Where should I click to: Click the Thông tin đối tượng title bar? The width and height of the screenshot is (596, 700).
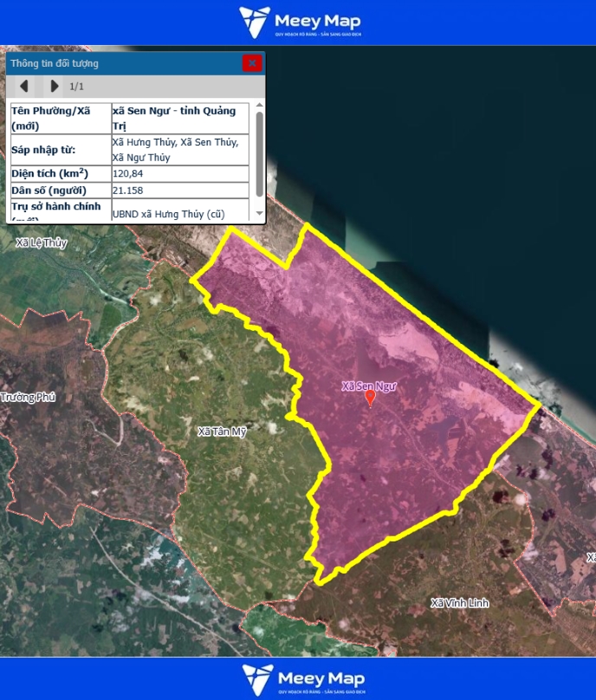[x=121, y=63]
